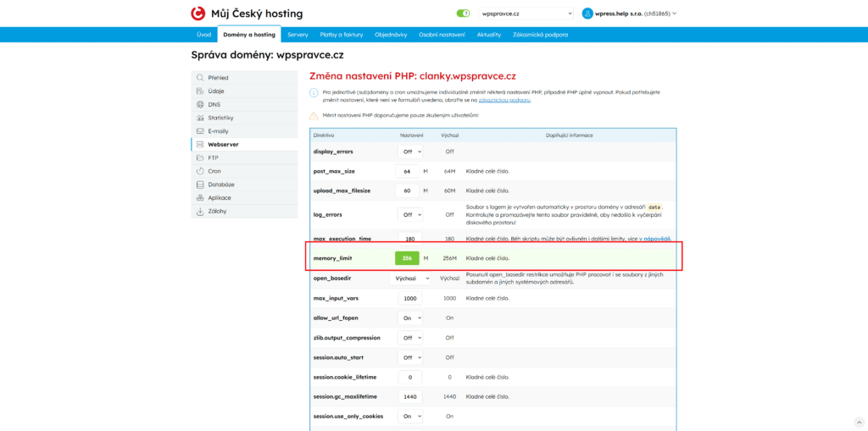Click the user avatar icon

[587, 14]
